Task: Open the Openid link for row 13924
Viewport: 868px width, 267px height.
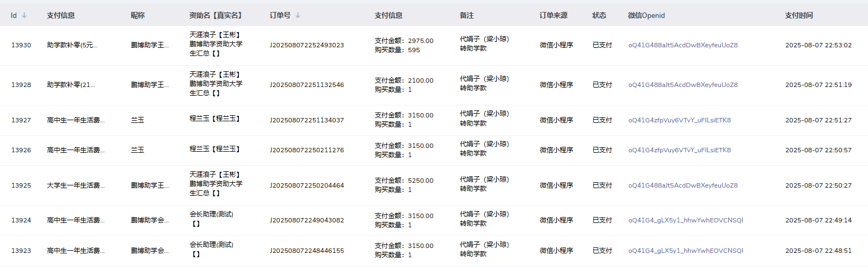Action: 686,220
